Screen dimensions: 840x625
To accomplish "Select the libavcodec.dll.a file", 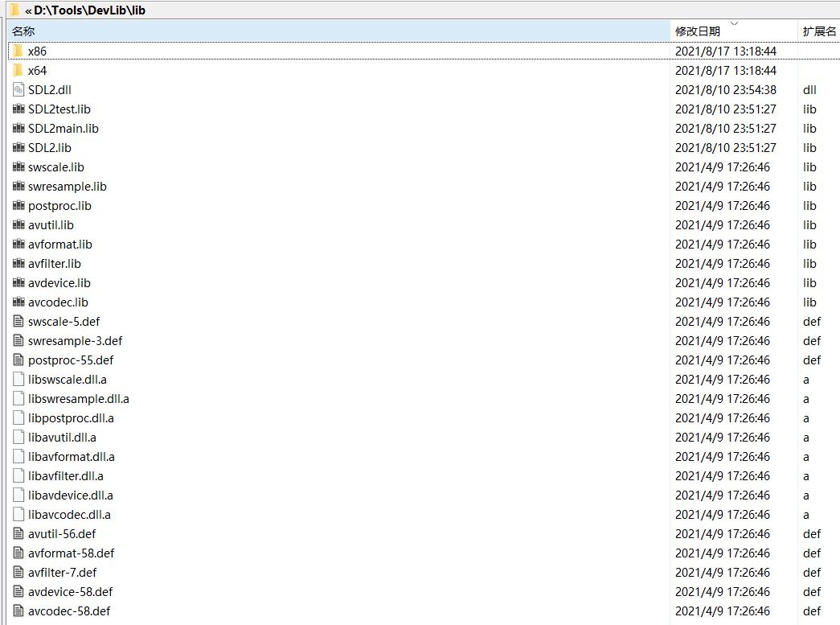I will coord(68,514).
